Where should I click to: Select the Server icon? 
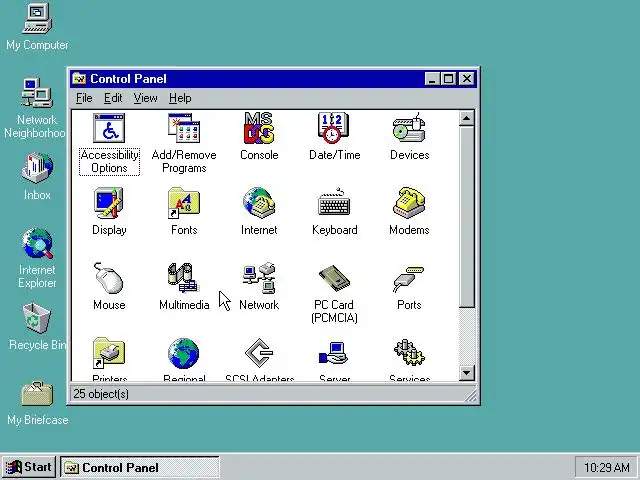pos(333,353)
